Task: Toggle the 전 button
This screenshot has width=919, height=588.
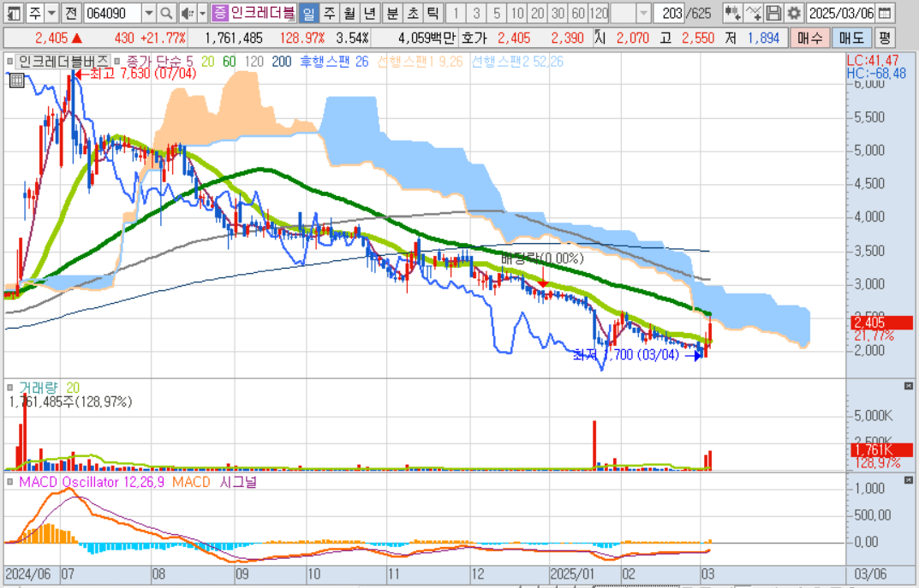Action: (71, 12)
